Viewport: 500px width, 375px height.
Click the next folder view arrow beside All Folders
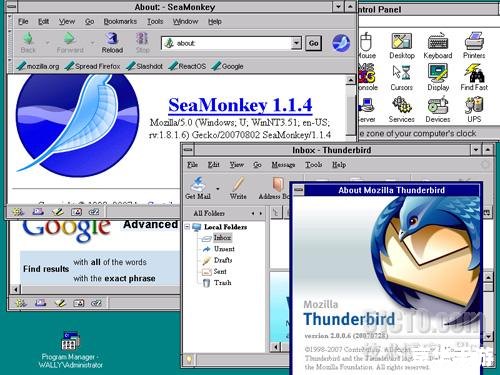(x=261, y=213)
